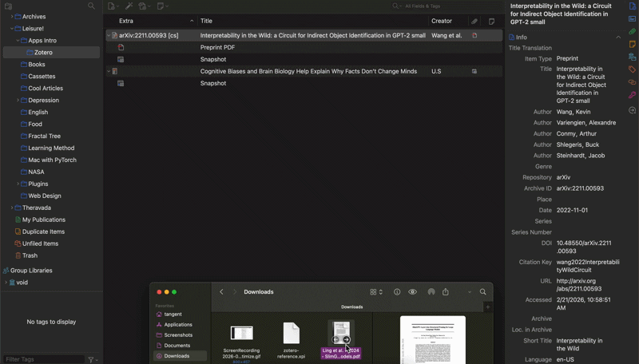Open the tag filter options menu
Screen dimensions: 639x364
93,359
